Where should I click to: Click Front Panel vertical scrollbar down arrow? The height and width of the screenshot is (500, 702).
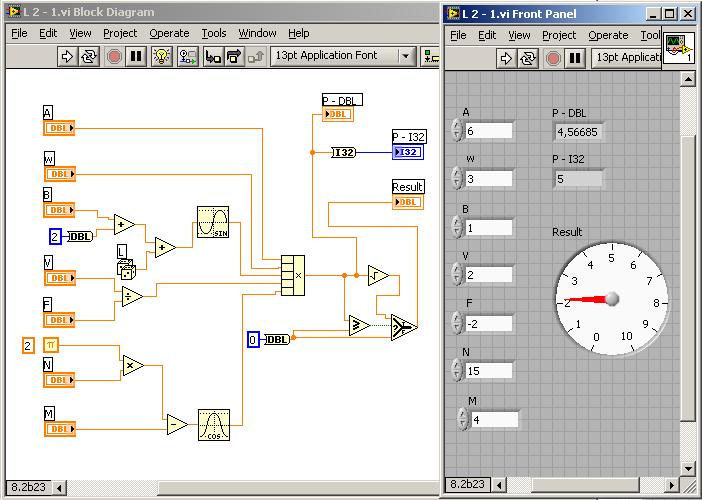coord(688,469)
